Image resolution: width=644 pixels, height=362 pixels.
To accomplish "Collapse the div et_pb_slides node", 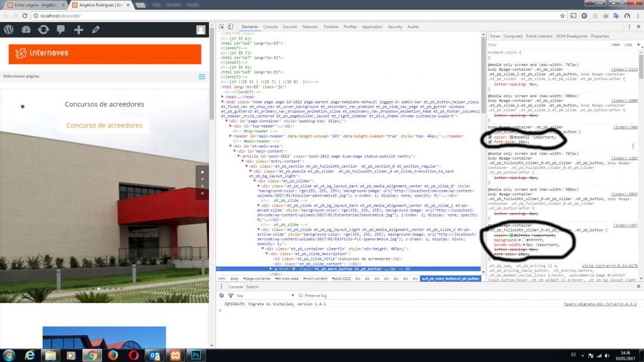I will coord(255,181).
